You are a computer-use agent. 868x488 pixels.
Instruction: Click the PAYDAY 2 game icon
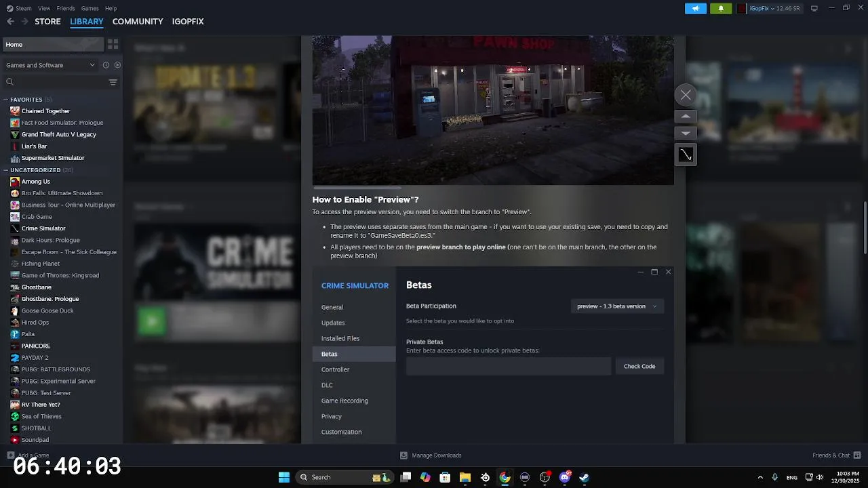pos(15,358)
